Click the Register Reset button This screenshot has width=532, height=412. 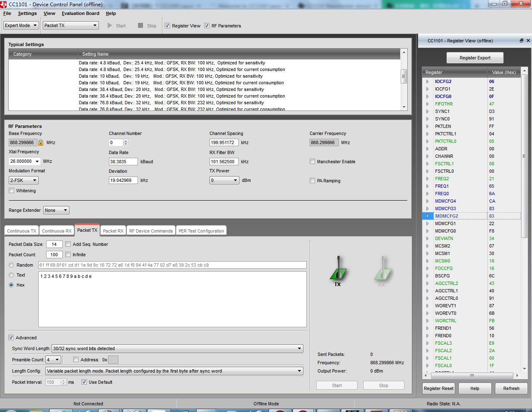(x=438, y=388)
